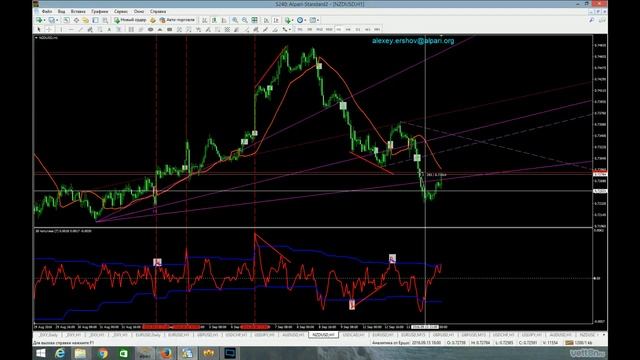This screenshot has height=360, width=640.
Task: Expand the Arrows tool dropdown
Action: 290,29
